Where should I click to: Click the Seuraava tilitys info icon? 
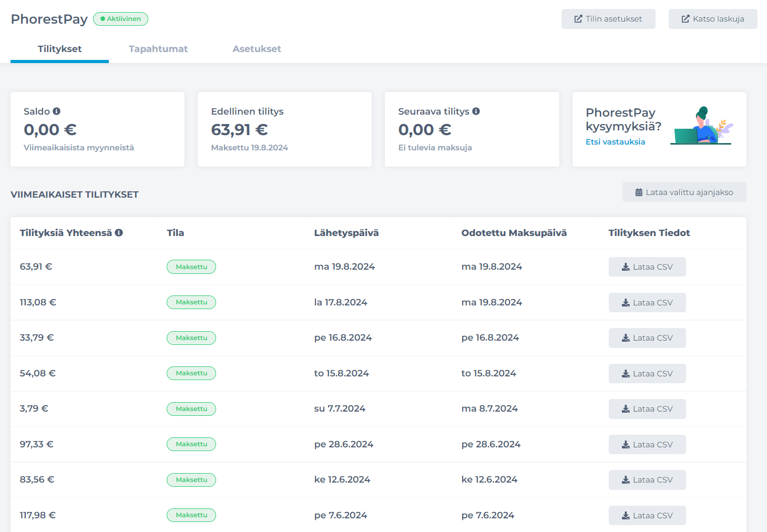coord(476,111)
